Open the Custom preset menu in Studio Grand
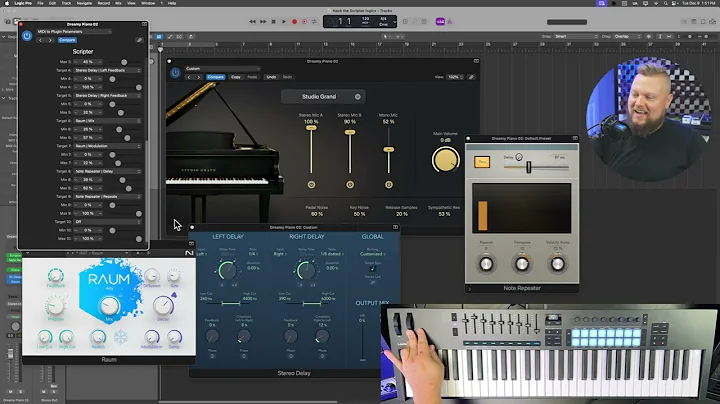 point(222,68)
